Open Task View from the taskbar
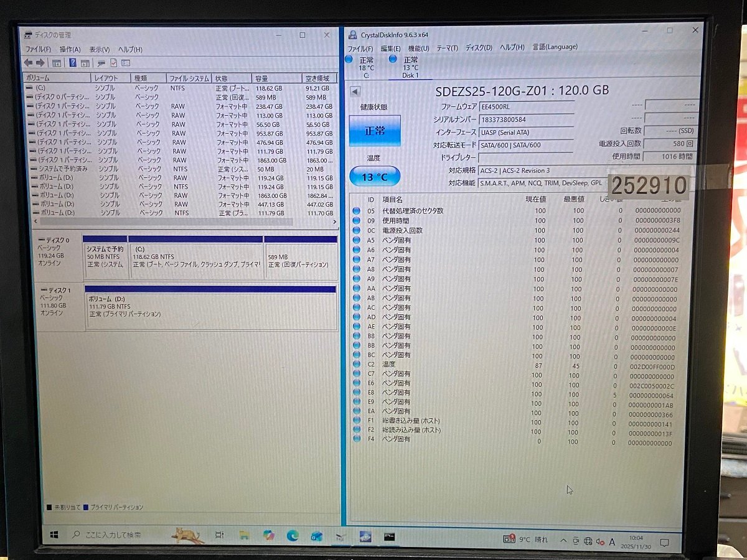This screenshot has height=560, width=747. tap(219, 535)
